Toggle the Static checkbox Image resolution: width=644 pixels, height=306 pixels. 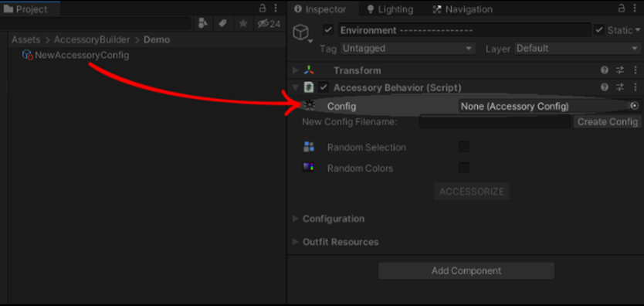pos(599,30)
